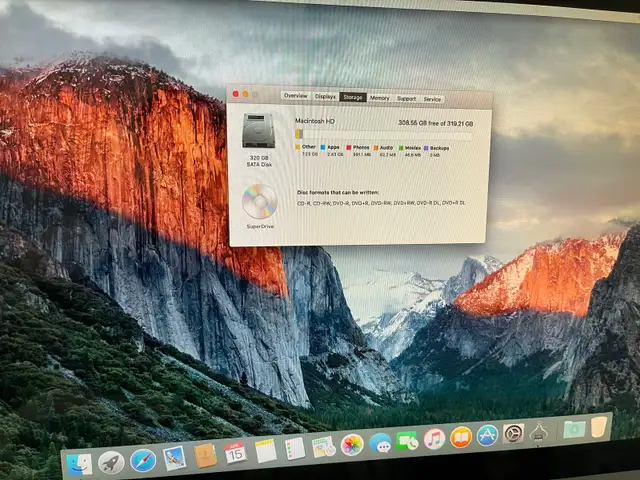
Task: Open Photos colorful flower icon
Action: [352, 444]
